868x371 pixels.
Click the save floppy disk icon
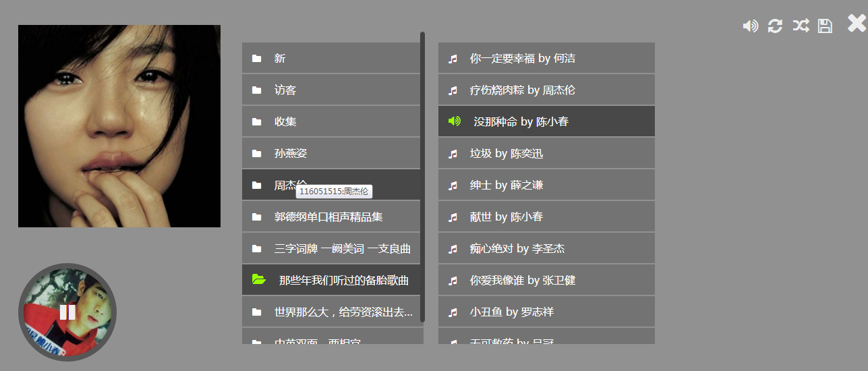tap(825, 26)
